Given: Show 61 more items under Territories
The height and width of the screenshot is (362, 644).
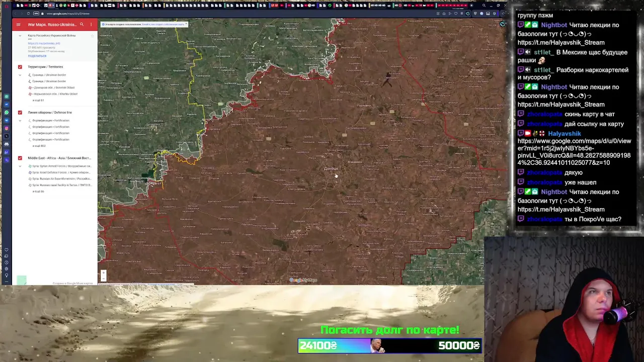Looking at the screenshot, I should coord(38,101).
